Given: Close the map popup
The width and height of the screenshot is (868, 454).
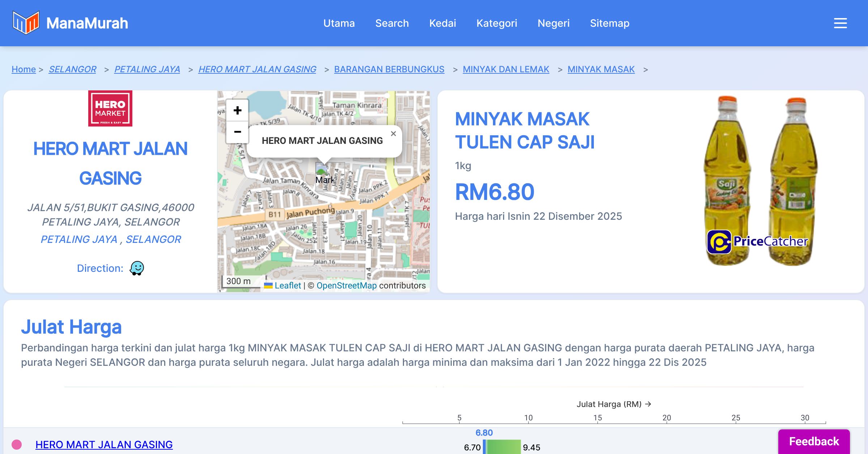Looking at the screenshot, I should click(393, 134).
